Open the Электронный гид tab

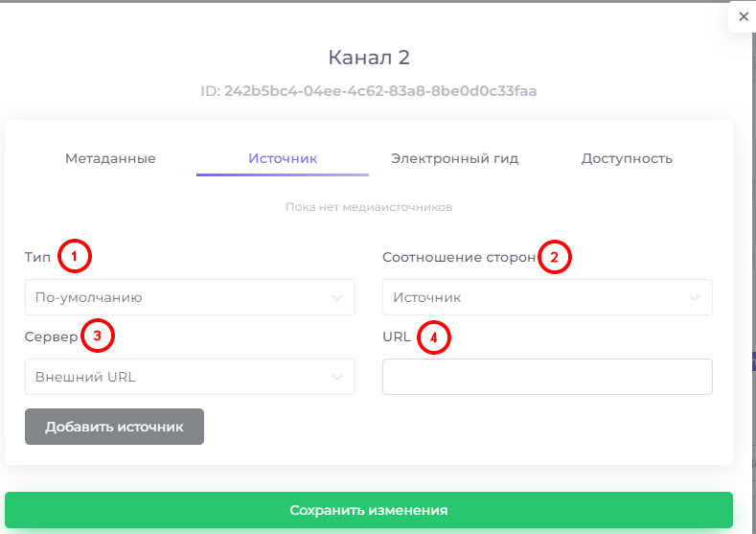(x=455, y=158)
